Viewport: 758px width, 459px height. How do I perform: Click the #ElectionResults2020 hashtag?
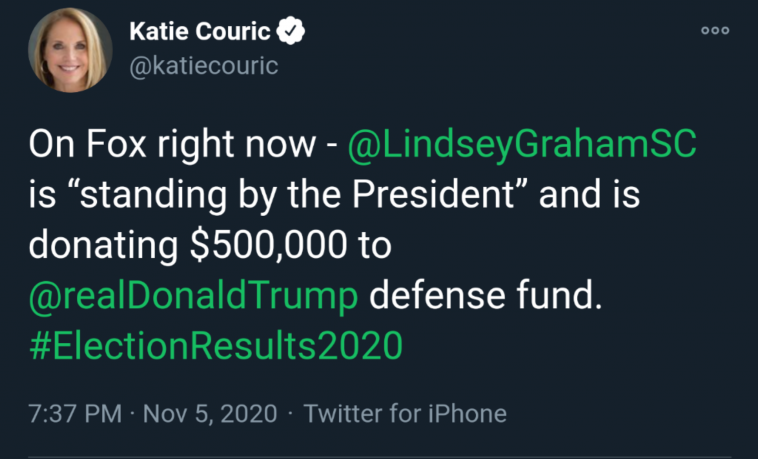(215, 345)
